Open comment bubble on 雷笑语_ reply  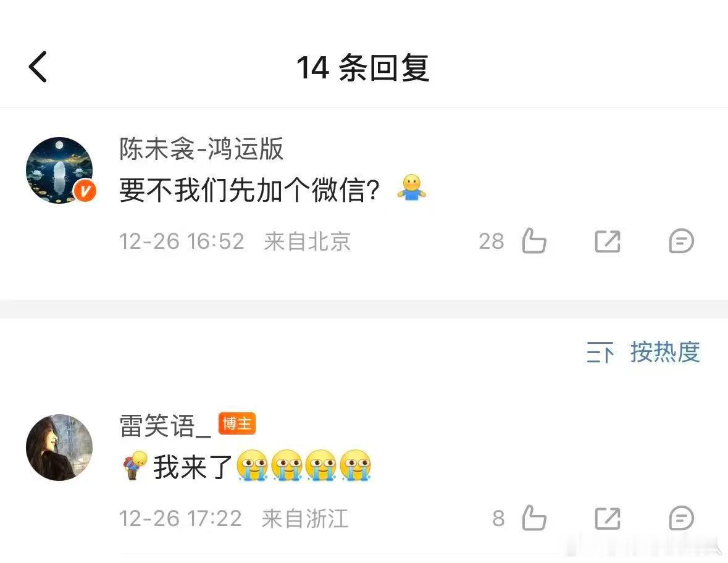[x=681, y=518]
